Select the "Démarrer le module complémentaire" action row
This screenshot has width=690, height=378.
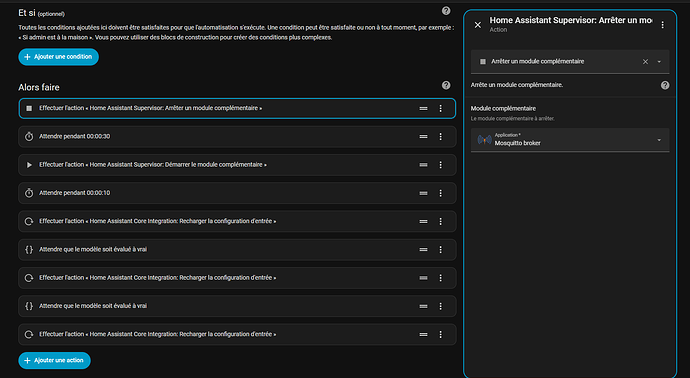click(x=237, y=165)
